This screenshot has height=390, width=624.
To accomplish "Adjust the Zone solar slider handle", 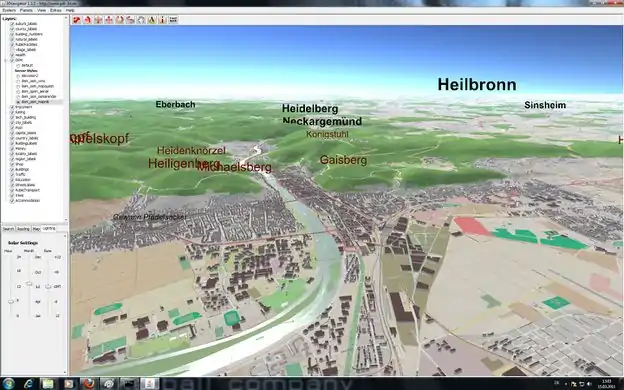I will (48, 287).
